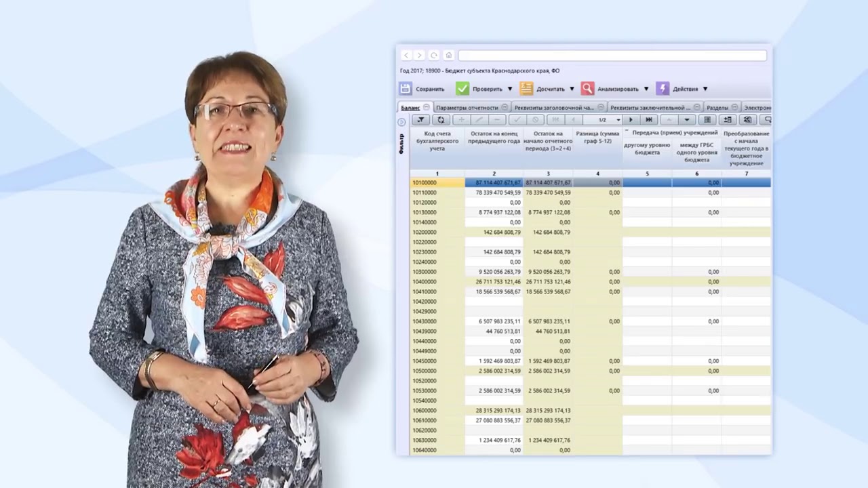Go to first page icon

(556, 120)
